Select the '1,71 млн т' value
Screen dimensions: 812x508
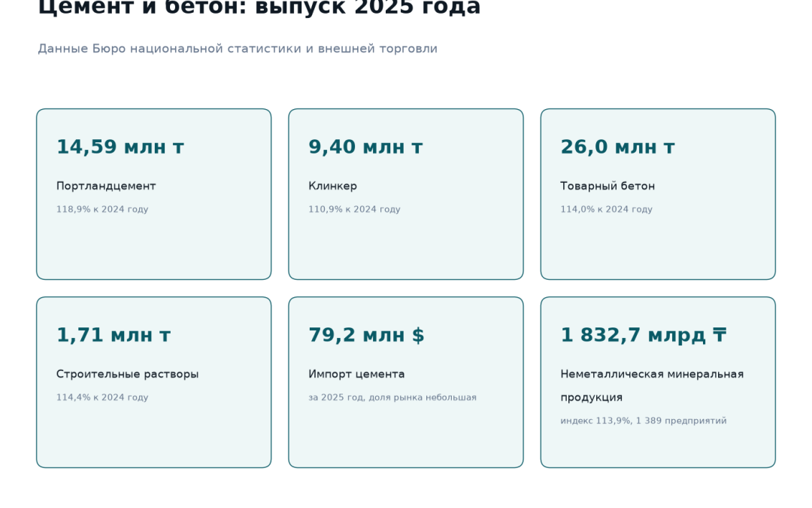[114, 335]
